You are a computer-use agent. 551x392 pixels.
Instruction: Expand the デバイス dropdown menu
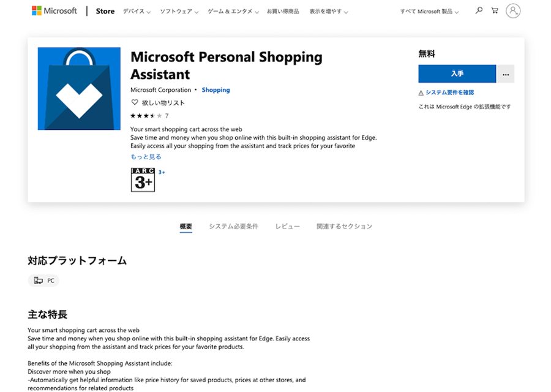[x=137, y=12]
